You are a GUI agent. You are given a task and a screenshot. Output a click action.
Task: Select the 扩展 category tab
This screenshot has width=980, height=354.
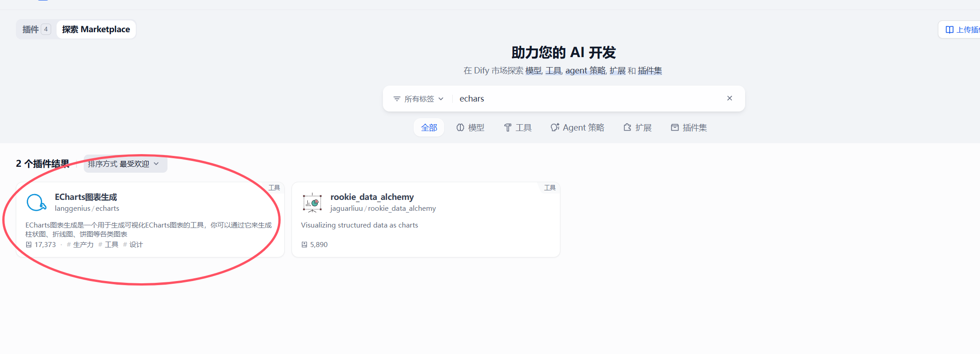pos(637,128)
